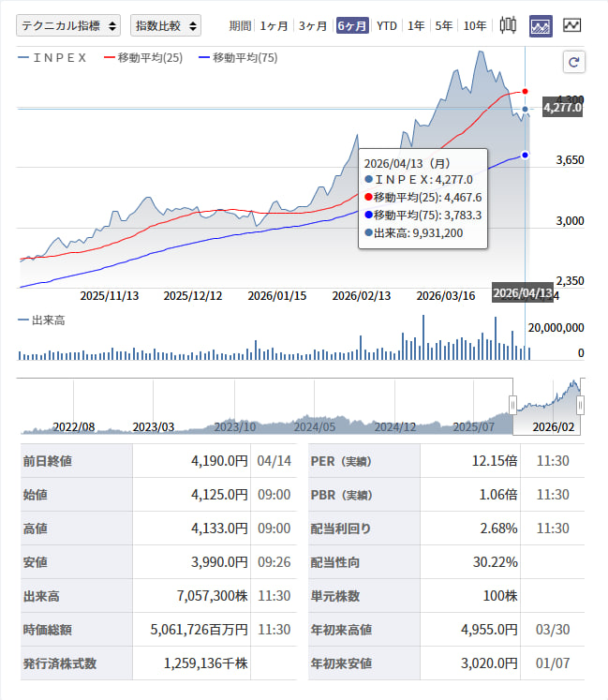Click the 2024/05 area in range navigator
The image size is (608, 700).
(x=314, y=427)
